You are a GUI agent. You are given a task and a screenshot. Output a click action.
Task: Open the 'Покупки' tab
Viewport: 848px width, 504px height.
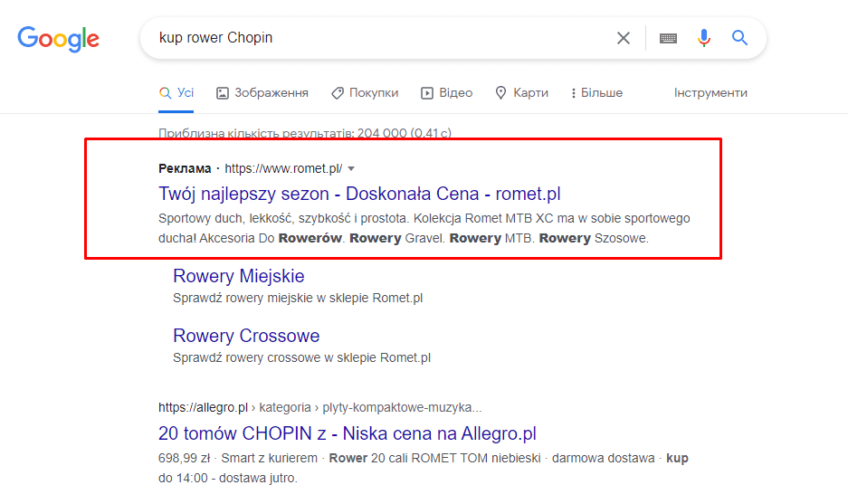tap(365, 93)
